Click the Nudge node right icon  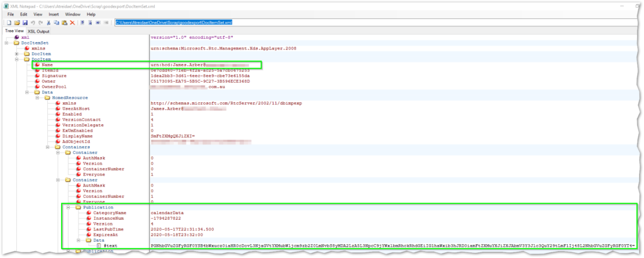click(106, 23)
